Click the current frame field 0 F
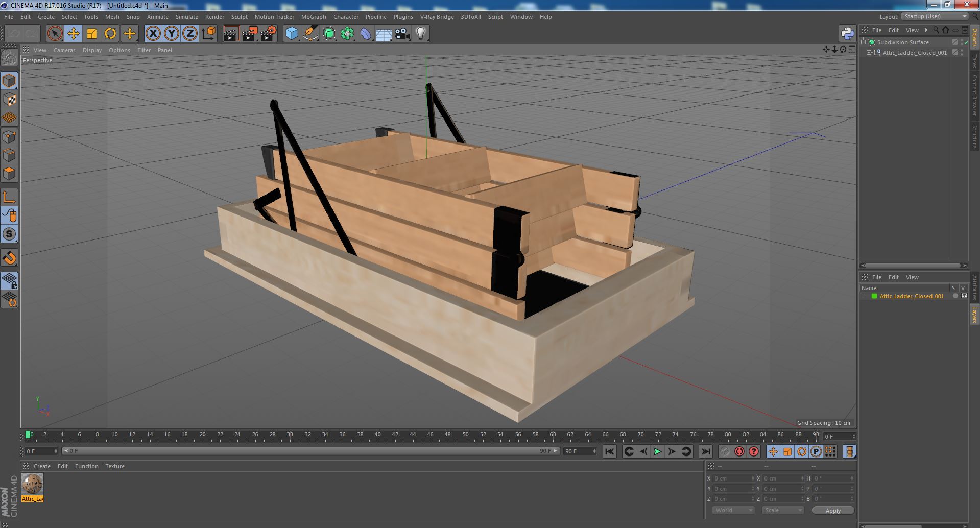Screen dimensions: 980x528 tap(41, 451)
